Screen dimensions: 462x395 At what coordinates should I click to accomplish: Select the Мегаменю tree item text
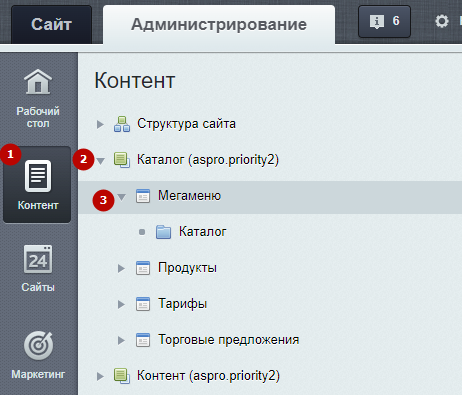[x=189, y=196]
